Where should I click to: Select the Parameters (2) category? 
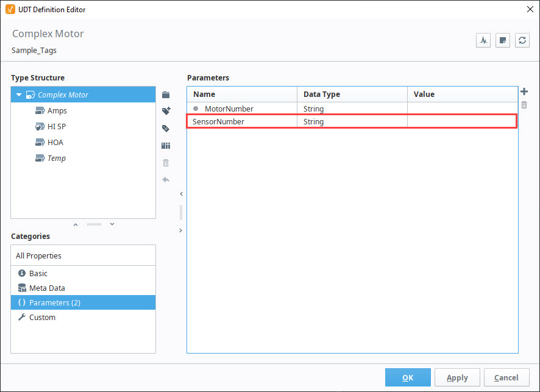pyautogui.click(x=83, y=302)
